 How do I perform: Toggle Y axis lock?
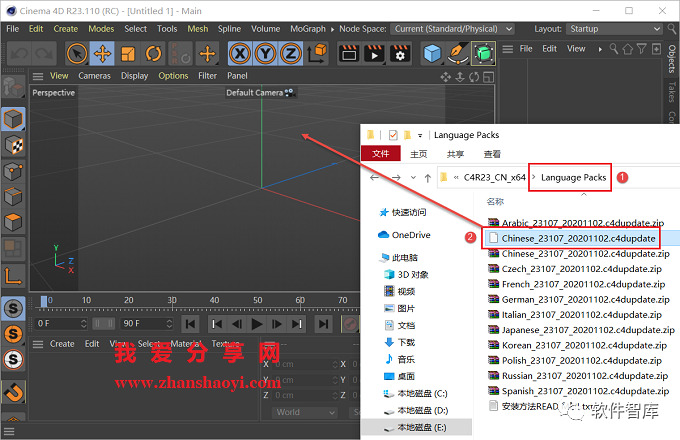[x=265, y=54]
